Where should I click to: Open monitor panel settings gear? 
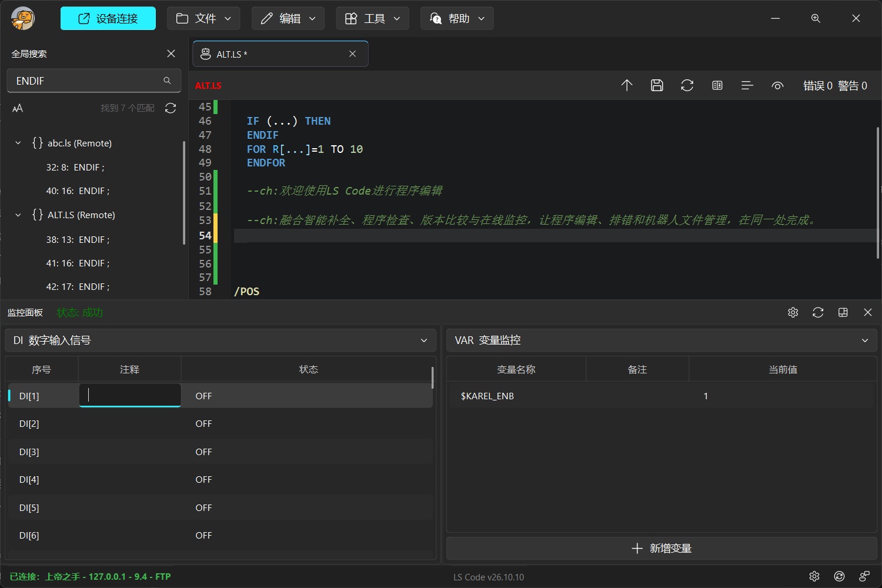793,312
